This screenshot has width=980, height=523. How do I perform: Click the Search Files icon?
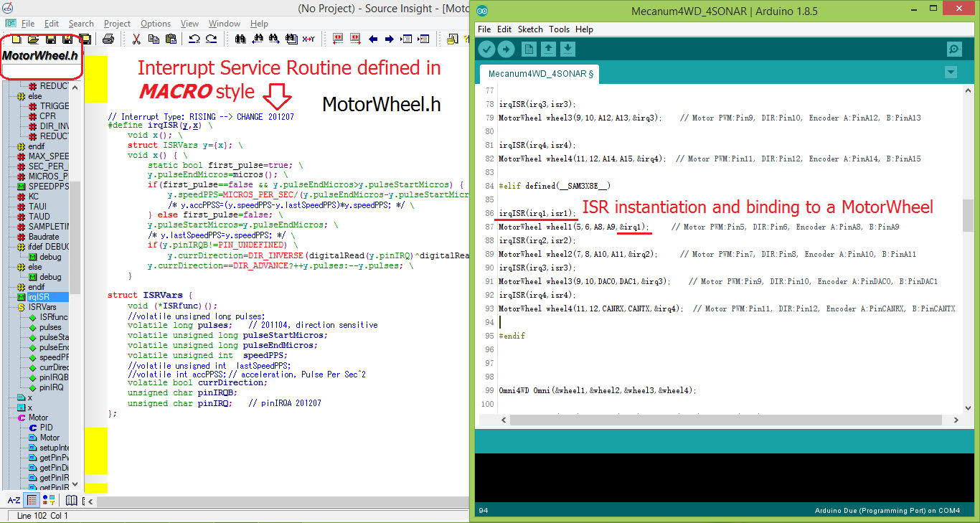pyautogui.click(x=292, y=39)
